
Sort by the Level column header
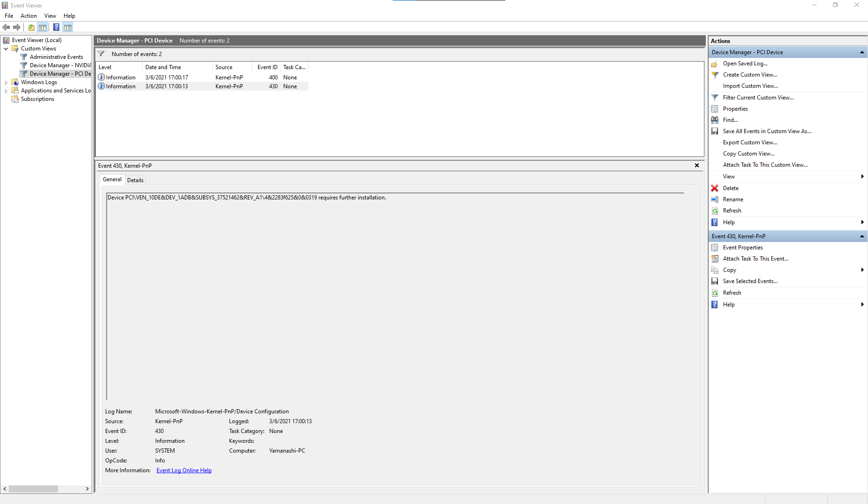[x=119, y=67]
